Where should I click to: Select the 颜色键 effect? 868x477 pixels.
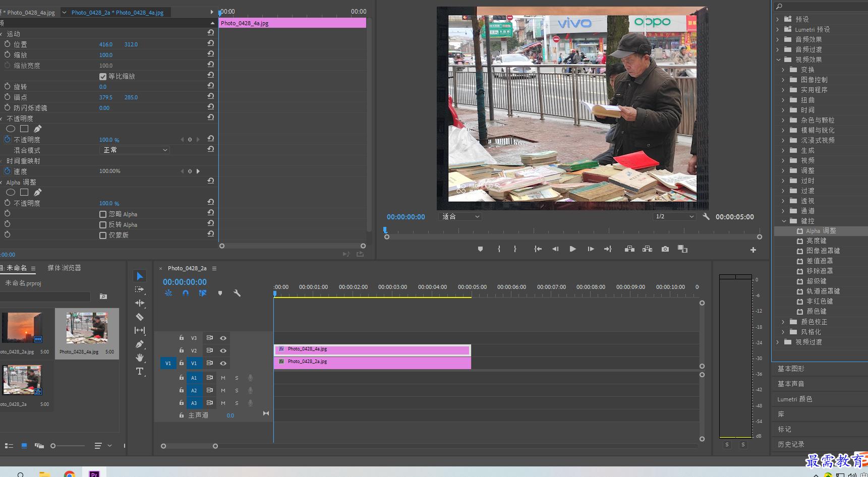click(x=816, y=311)
